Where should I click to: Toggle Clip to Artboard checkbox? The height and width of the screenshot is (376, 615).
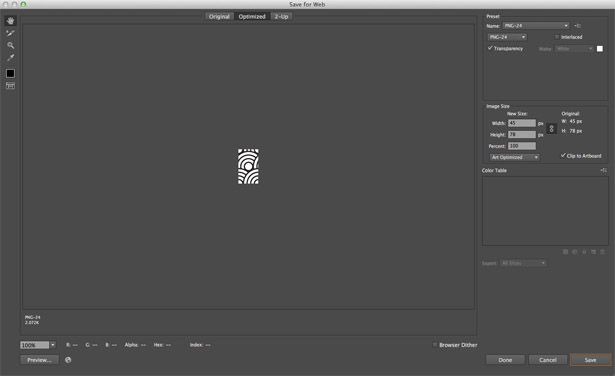563,156
